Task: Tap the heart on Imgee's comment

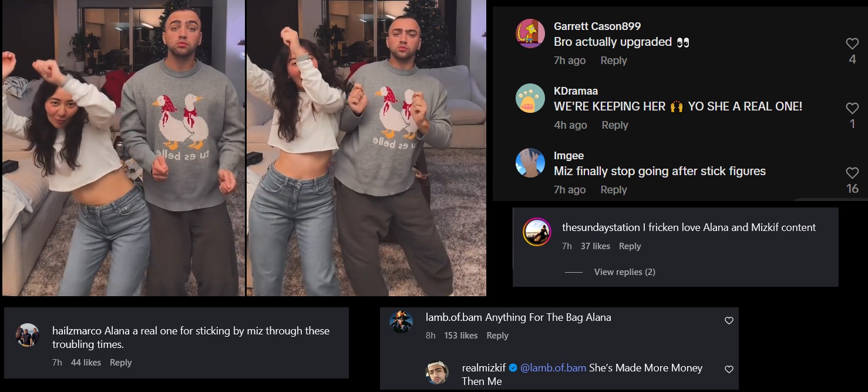Action: tap(852, 173)
